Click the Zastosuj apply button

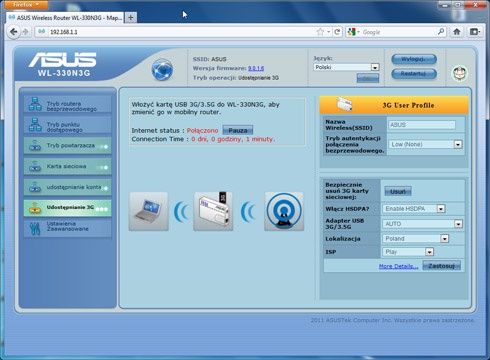point(442,266)
